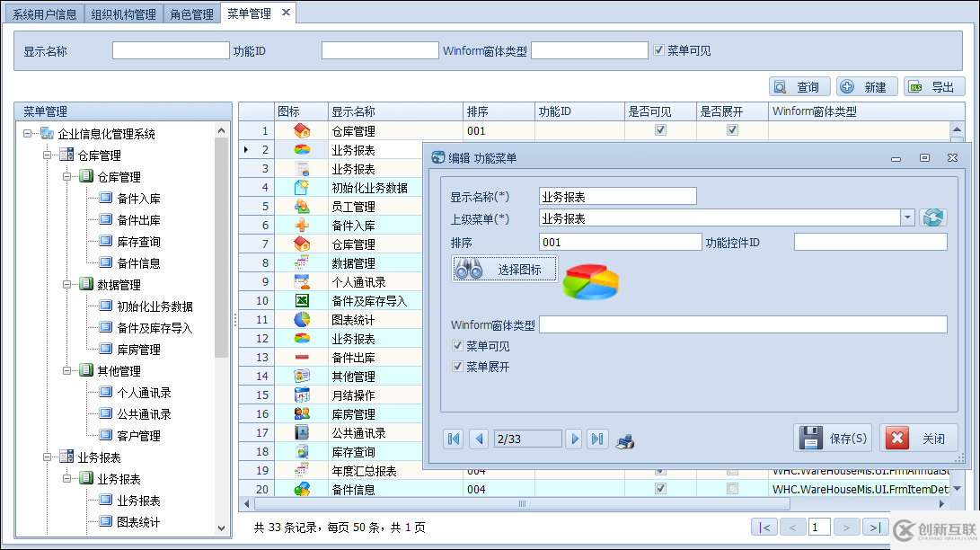Click the 查询 search button
Screen dimensions: 980x550
tap(799, 87)
